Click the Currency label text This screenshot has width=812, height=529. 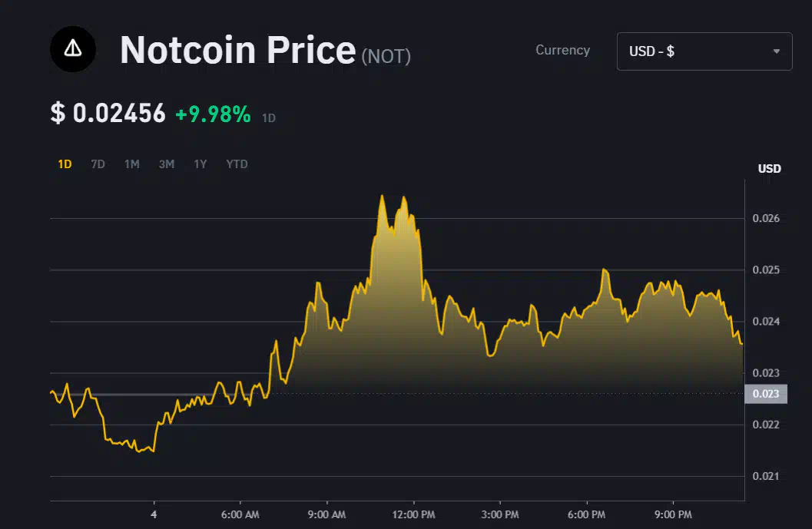[x=562, y=50]
